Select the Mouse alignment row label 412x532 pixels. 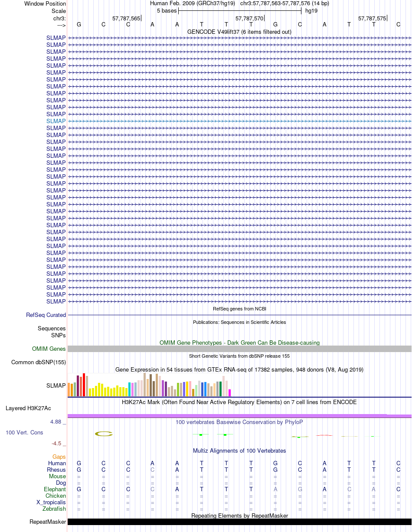pos(57,476)
